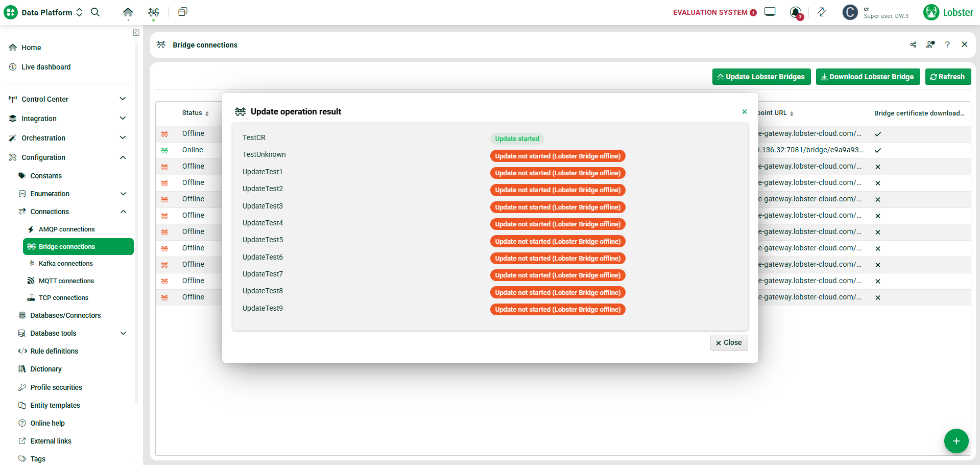Click the monitor screen icon in header
This screenshot has height=465, width=980.
pos(770,12)
